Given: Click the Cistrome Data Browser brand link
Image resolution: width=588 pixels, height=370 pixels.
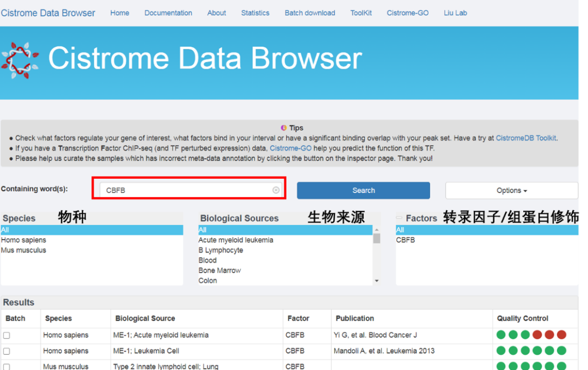Looking at the screenshot, I should click(x=48, y=13).
